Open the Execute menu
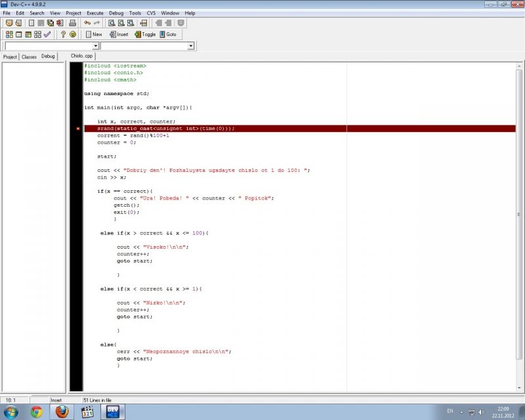 94,13
